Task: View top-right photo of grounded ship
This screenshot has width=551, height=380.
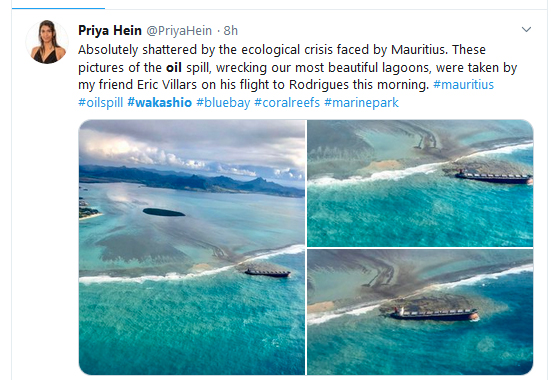Action: pos(420,183)
